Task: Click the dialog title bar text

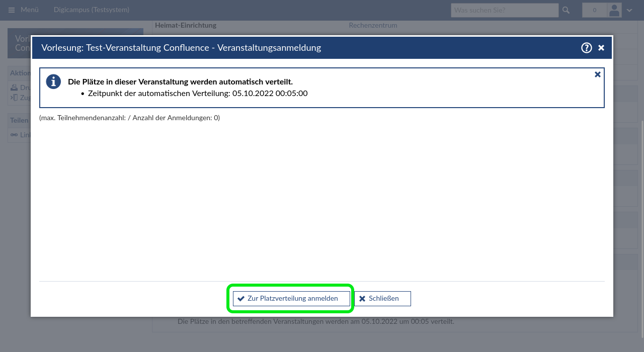Action: click(x=181, y=48)
